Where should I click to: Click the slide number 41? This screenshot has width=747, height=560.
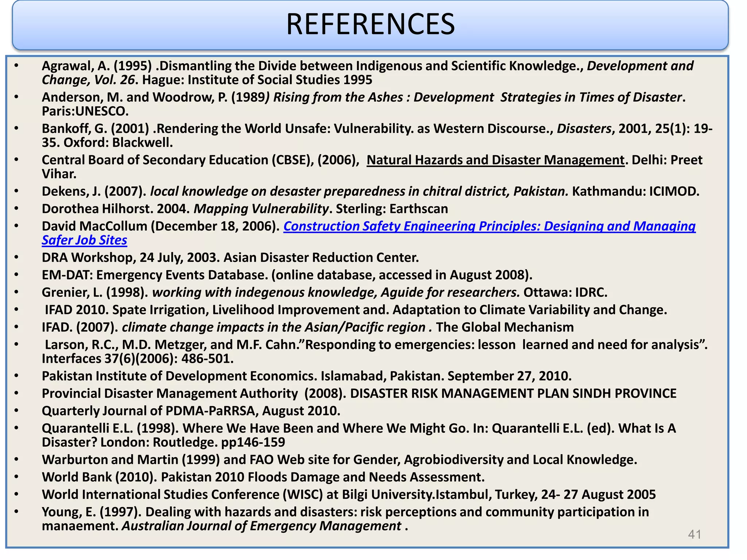[694, 534]
